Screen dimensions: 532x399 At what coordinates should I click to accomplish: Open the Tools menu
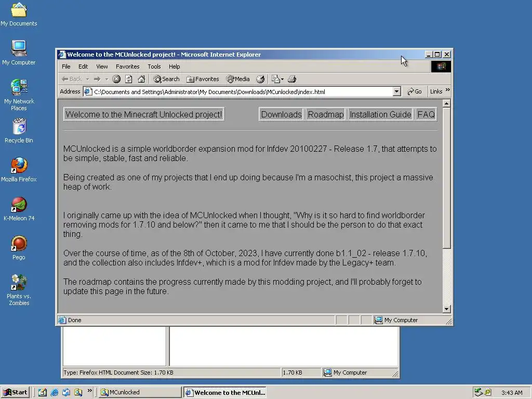coord(154,66)
